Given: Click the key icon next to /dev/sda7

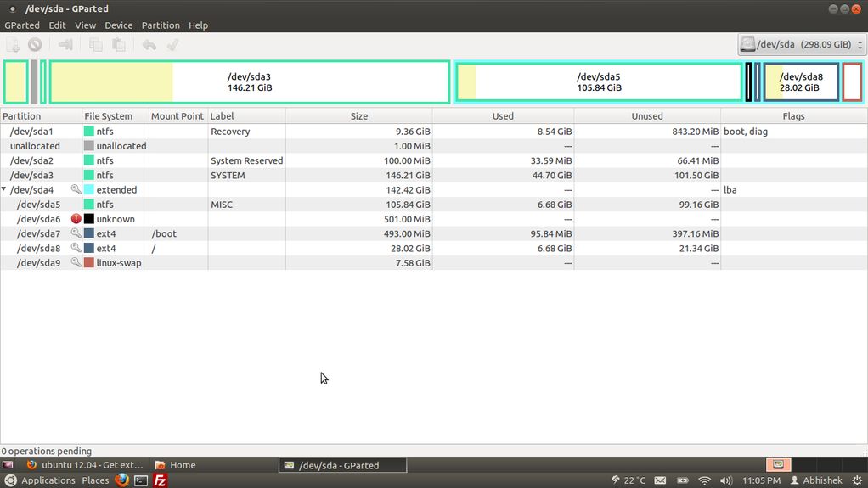Looking at the screenshot, I should click(76, 233).
